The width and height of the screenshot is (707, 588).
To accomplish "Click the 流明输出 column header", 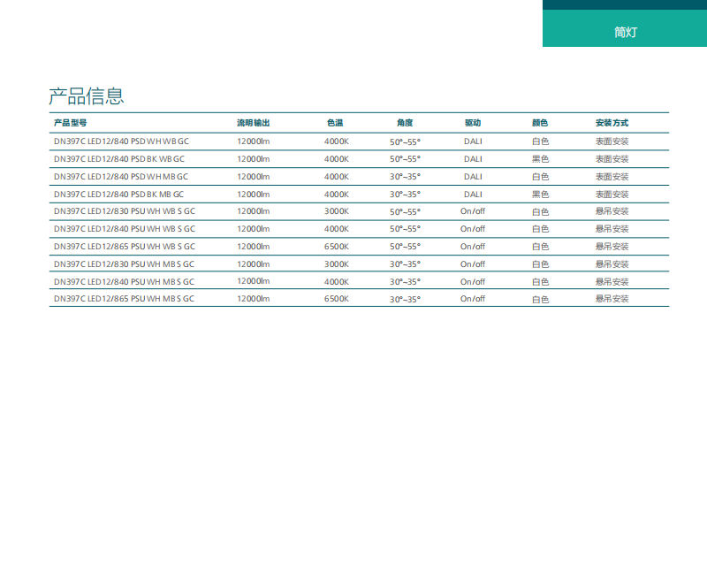I will pos(254,123).
